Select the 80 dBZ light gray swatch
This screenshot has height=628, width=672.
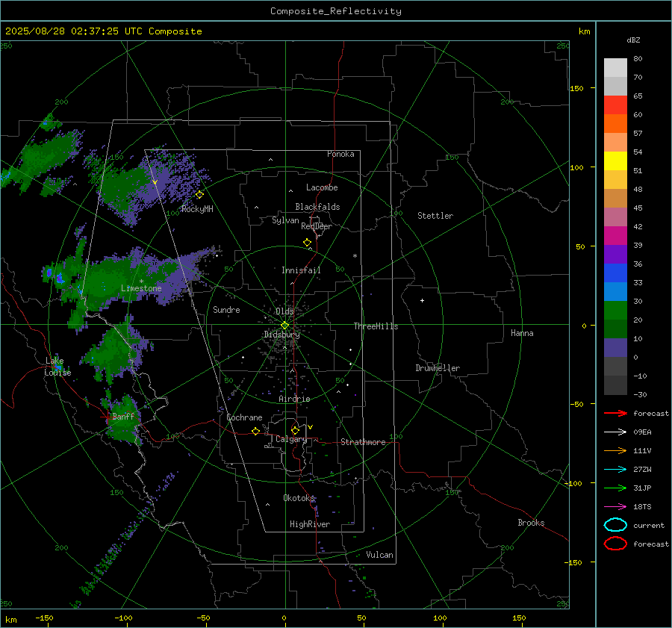pyautogui.click(x=615, y=68)
